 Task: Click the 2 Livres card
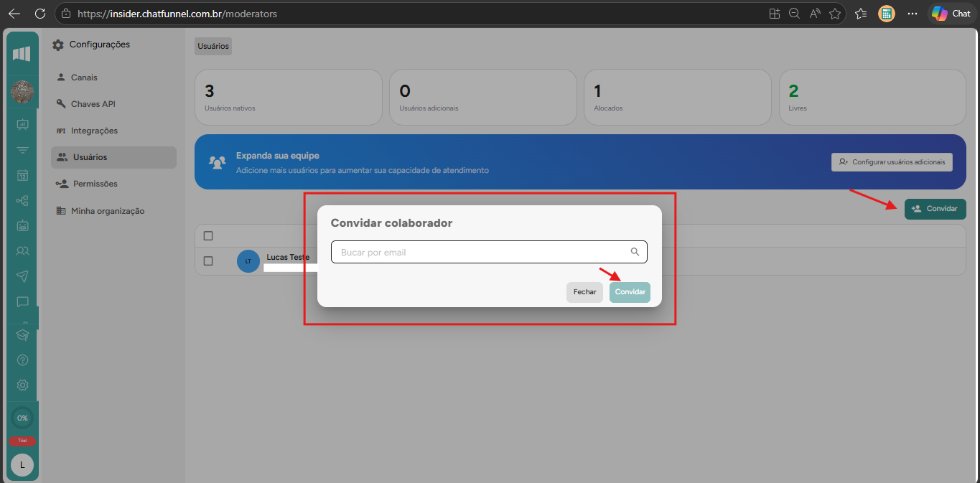(872, 98)
